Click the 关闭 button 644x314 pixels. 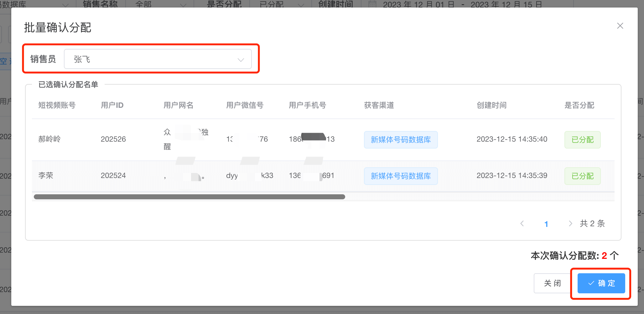click(x=552, y=283)
